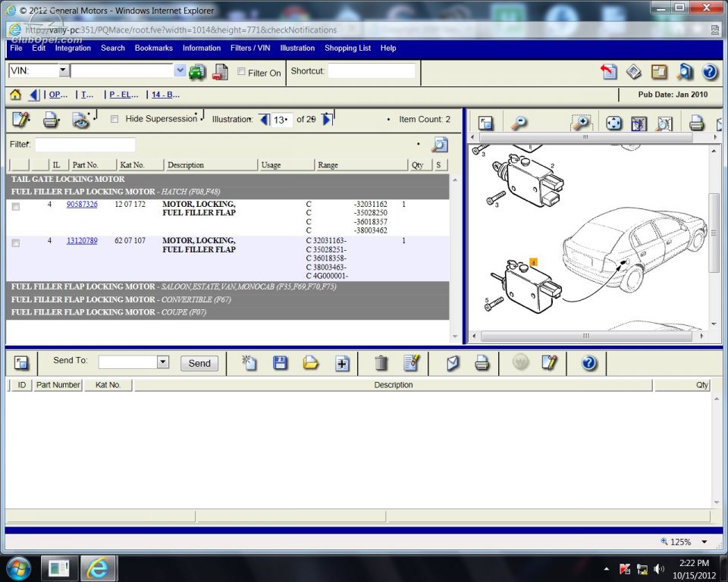Toggle the Filter On checkbox
The image size is (728, 582).
pos(241,71)
